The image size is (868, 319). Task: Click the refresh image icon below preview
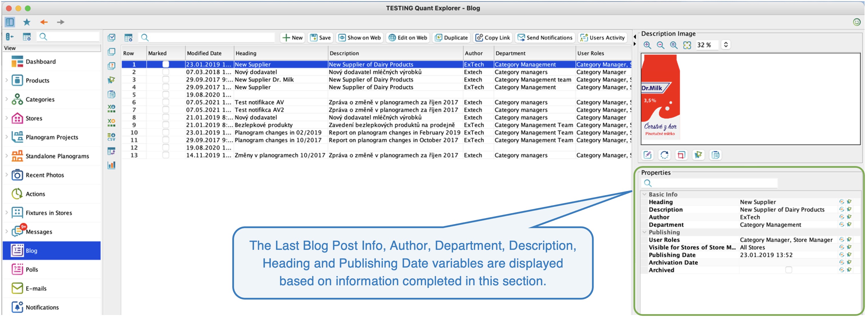tap(665, 155)
